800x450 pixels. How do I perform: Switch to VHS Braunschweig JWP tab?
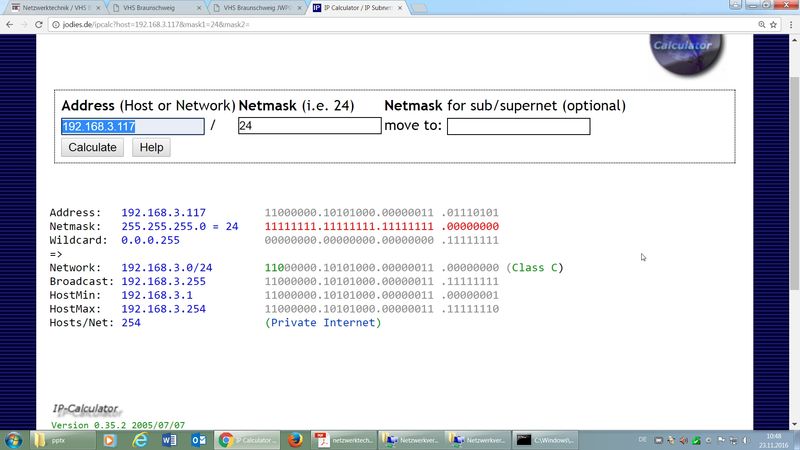[x=257, y=8]
